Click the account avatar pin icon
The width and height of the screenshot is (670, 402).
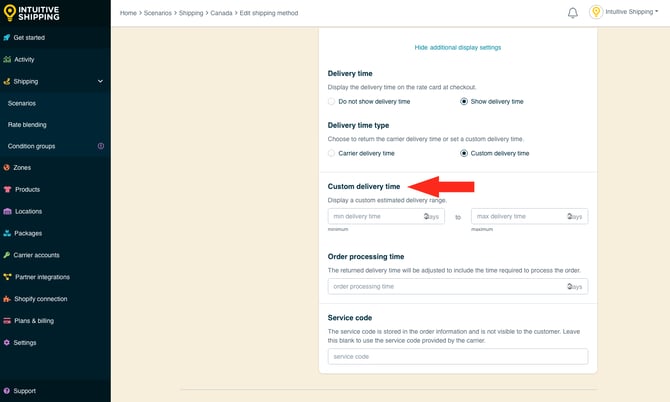point(596,12)
